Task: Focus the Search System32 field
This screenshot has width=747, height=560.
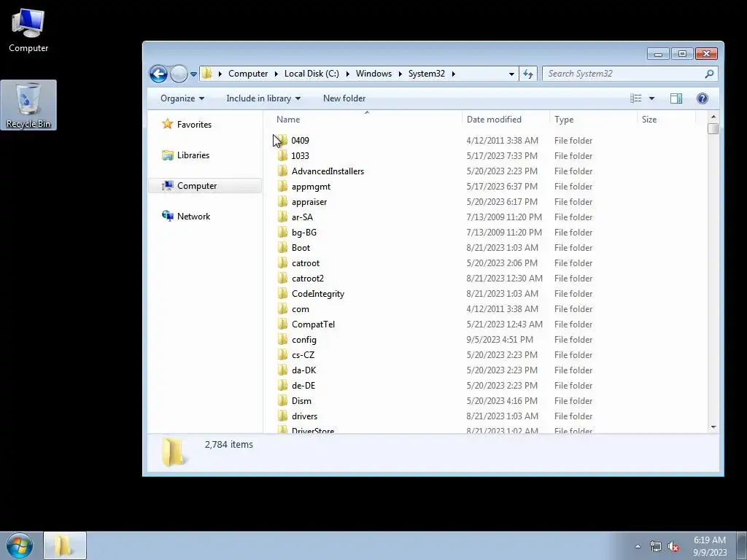Action: point(630,74)
